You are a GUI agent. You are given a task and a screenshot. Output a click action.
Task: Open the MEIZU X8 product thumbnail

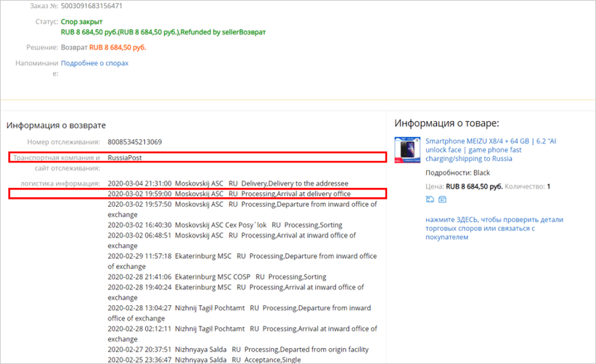(407, 150)
